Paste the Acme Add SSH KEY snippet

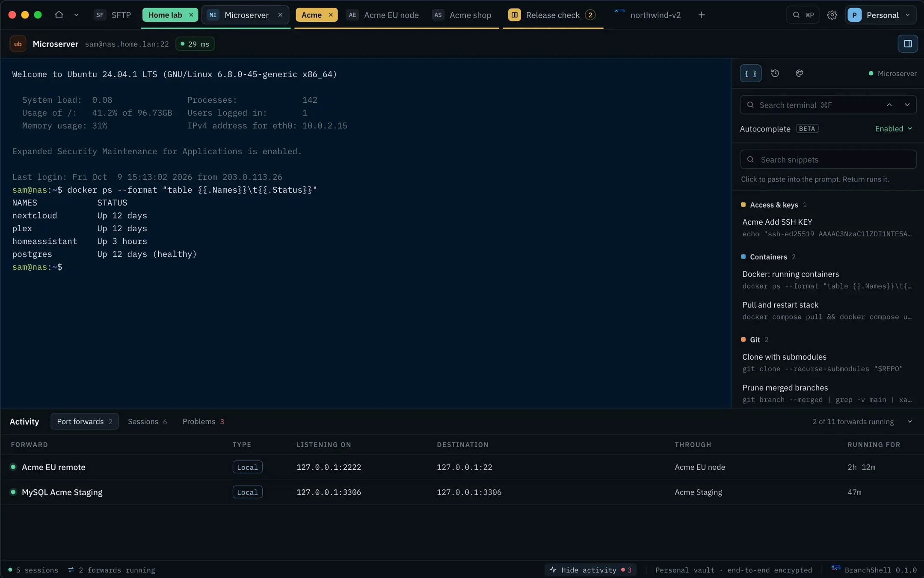click(x=827, y=228)
